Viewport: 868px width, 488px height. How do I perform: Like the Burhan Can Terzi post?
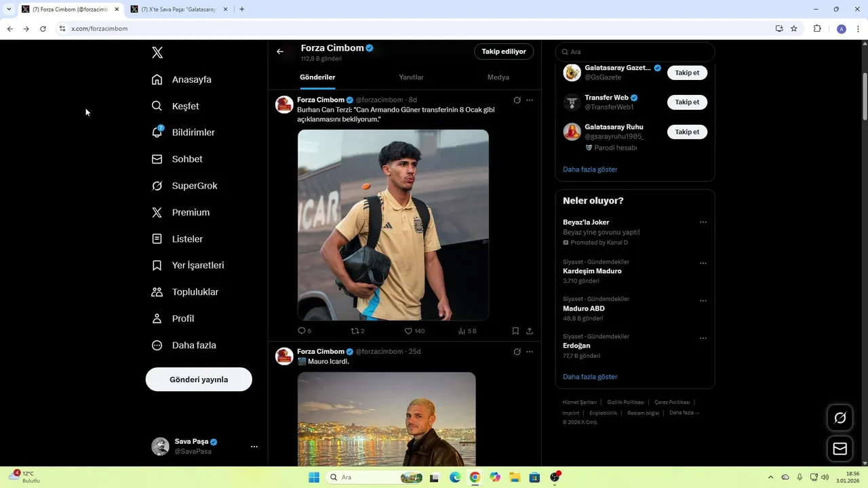(x=408, y=331)
